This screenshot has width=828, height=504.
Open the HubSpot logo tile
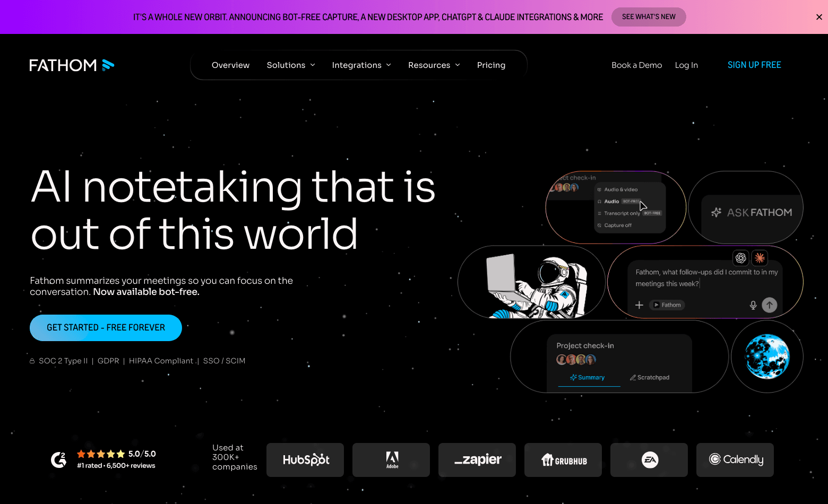[x=305, y=460]
